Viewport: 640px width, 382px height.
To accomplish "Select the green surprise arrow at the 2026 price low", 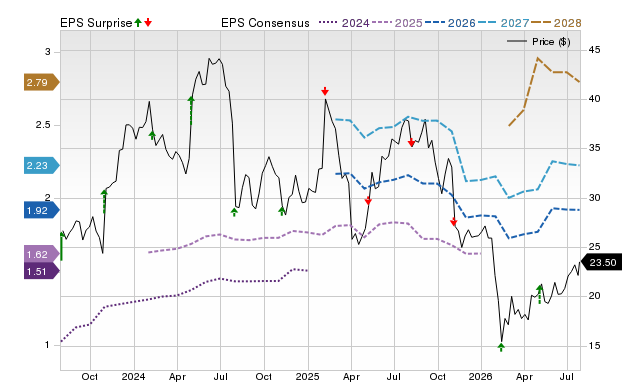I will pos(501,347).
